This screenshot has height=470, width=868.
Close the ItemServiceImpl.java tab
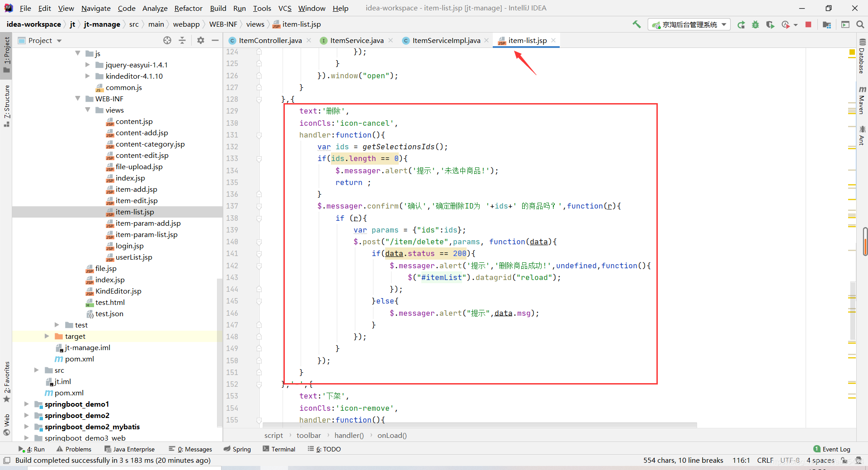(486, 41)
